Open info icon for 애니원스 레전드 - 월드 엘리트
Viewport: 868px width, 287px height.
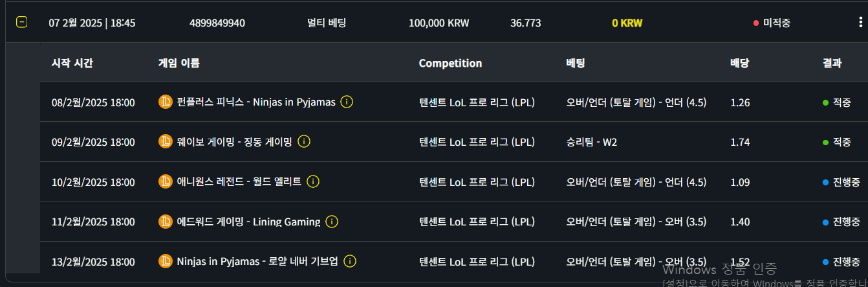[x=313, y=181]
